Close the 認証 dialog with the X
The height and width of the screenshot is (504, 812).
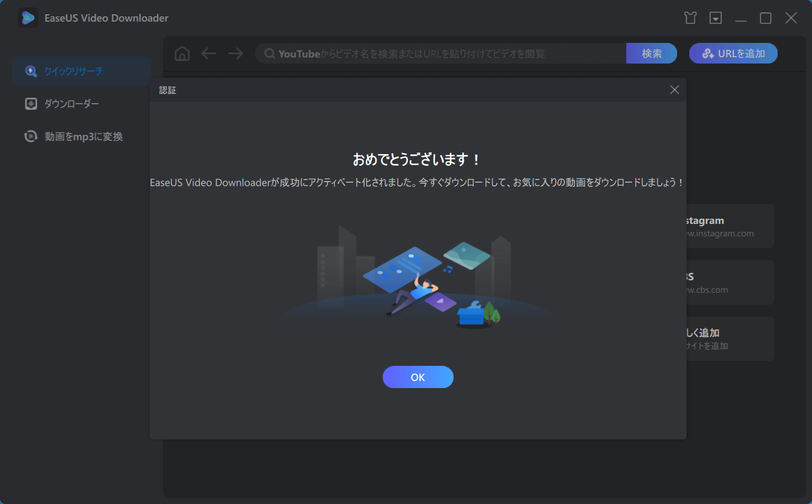(674, 90)
